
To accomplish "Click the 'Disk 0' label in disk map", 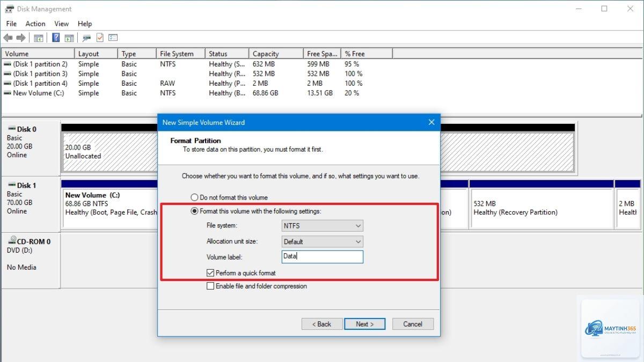I will (27, 129).
